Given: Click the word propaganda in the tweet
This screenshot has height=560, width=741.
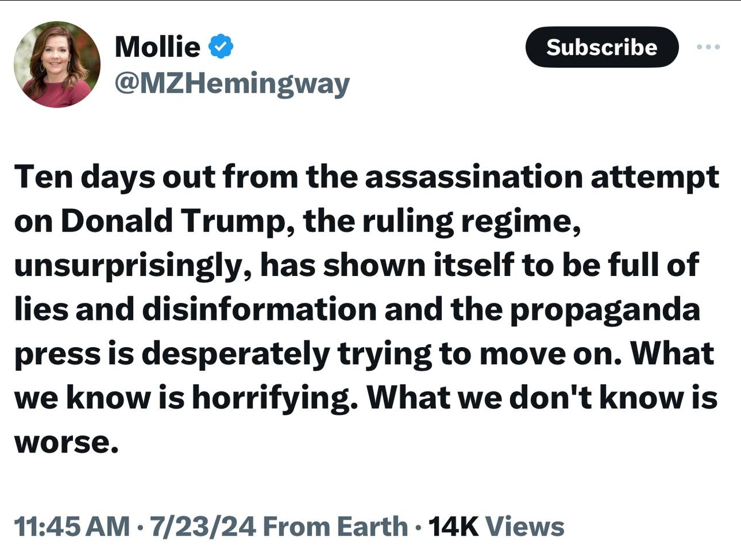Looking at the screenshot, I should click(604, 310).
